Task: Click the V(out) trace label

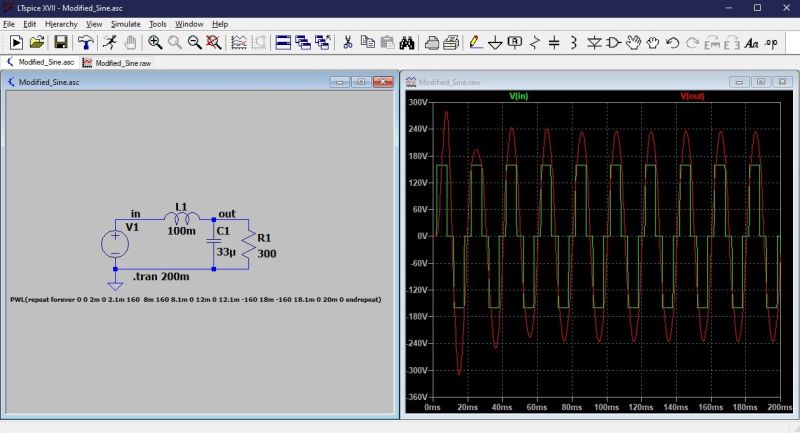Action: (692, 96)
